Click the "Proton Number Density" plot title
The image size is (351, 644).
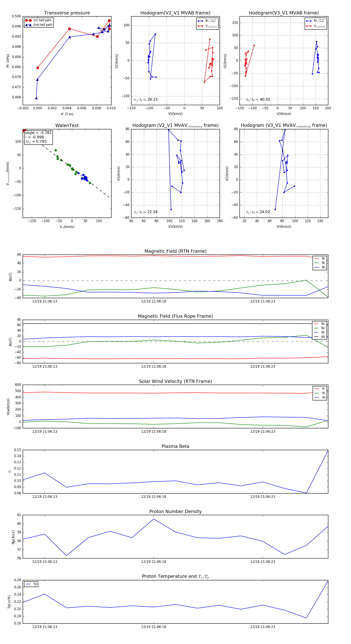(175, 511)
